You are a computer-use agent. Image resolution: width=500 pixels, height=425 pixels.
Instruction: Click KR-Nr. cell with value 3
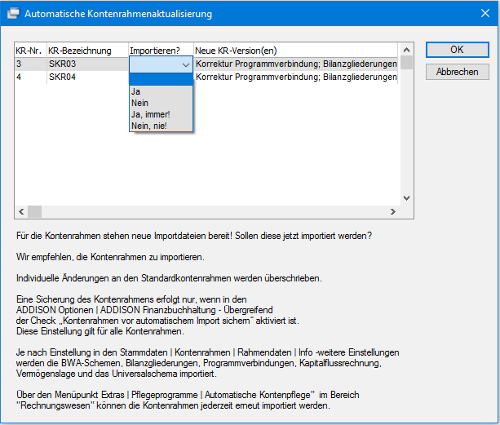coord(30,64)
